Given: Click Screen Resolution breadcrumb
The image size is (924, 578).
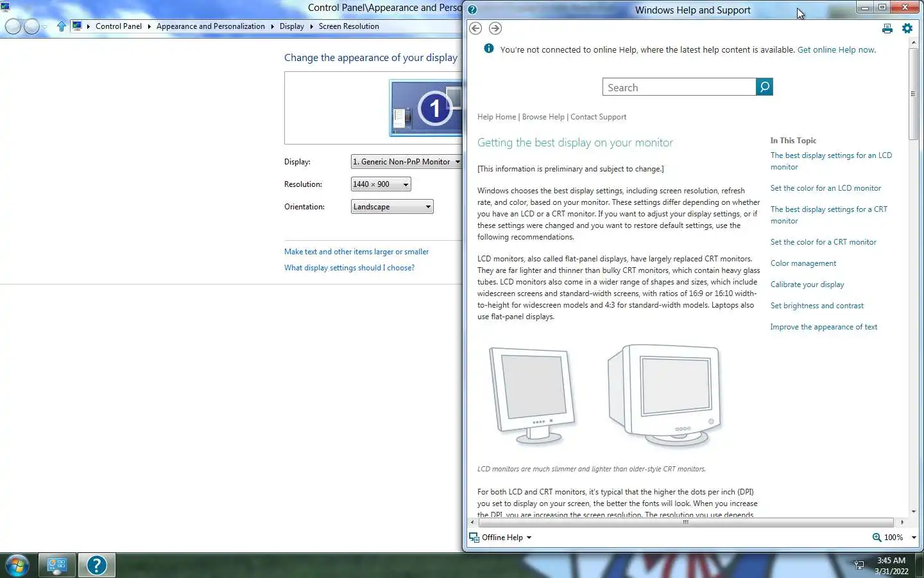Looking at the screenshot, I should (348, 26).
